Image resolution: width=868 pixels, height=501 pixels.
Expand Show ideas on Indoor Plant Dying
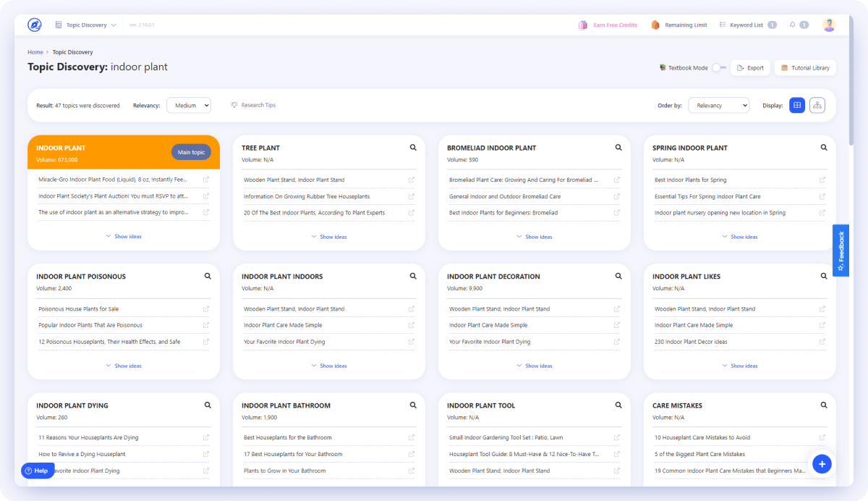pos(123,494)
